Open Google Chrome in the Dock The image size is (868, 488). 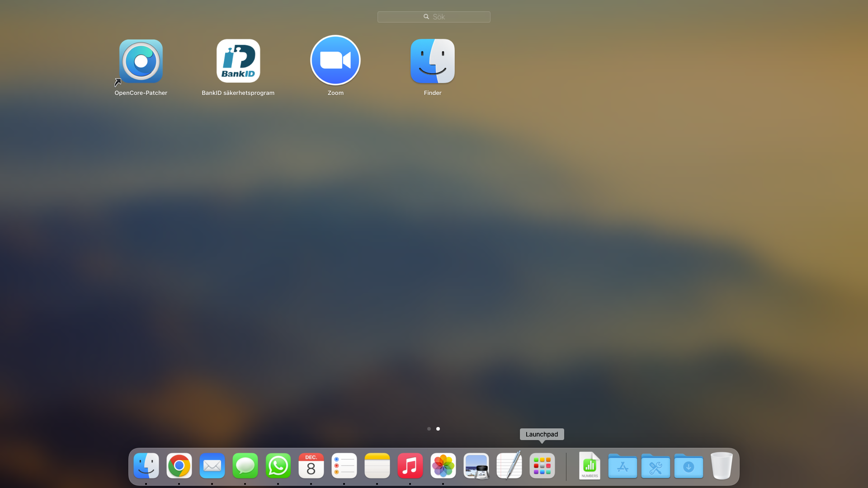click(179, 465)
